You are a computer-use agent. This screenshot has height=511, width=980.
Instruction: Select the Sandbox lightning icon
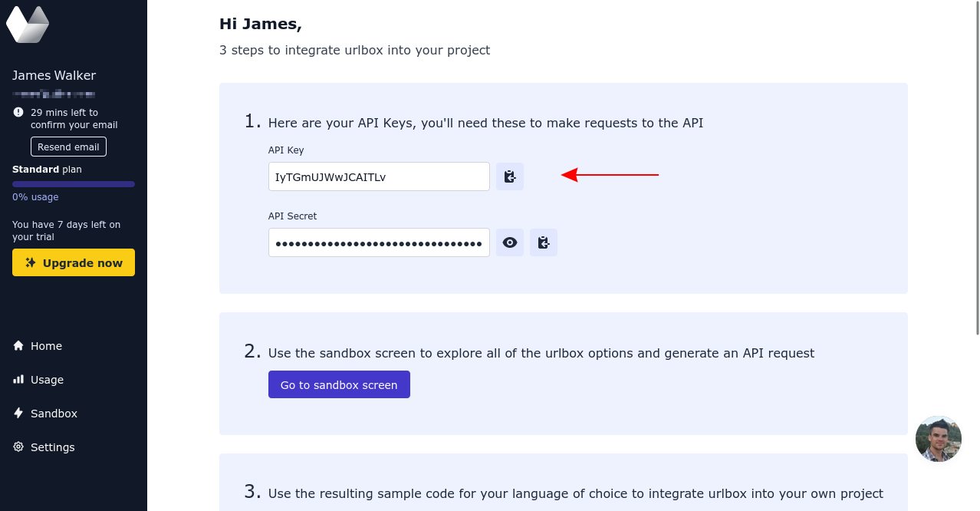click(18, 414)
